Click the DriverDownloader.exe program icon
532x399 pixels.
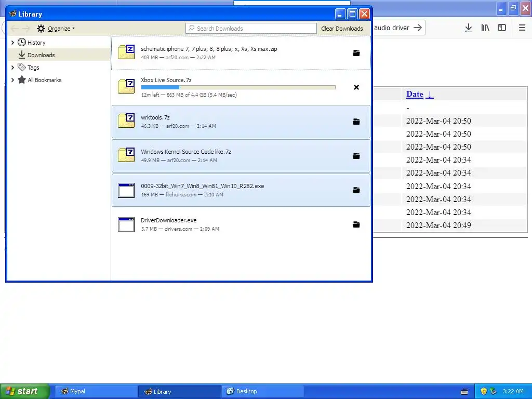tap(126, 224)
